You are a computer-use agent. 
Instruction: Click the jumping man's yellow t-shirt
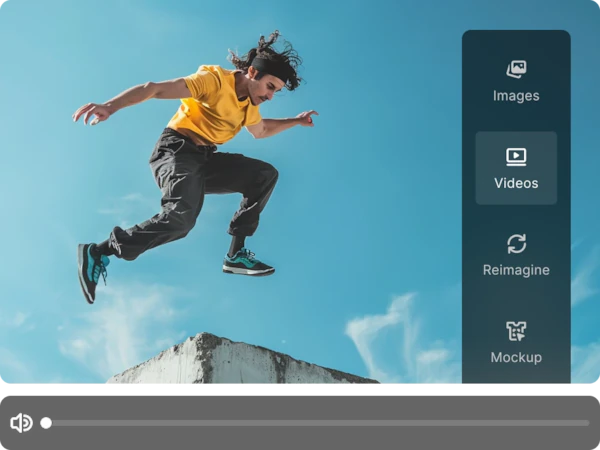pos(213,105)
